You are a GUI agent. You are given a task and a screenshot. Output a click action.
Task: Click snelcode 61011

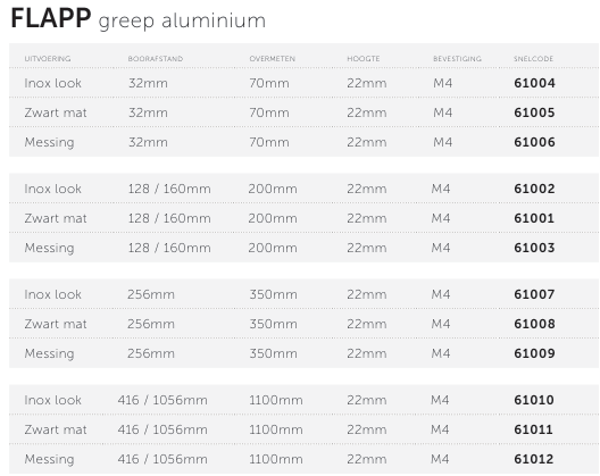coord(534,430)
